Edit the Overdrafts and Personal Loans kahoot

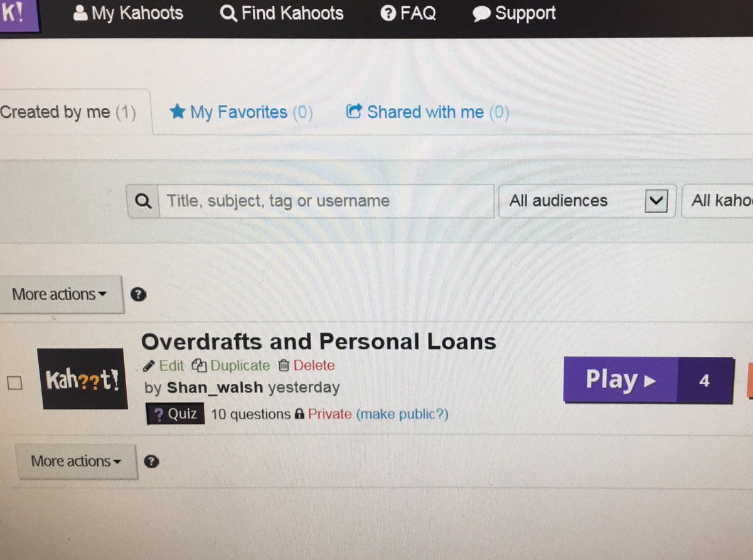click(x=164, y=366)
